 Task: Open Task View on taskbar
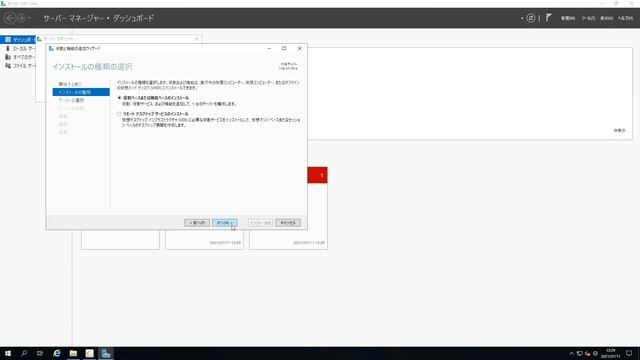40,353
